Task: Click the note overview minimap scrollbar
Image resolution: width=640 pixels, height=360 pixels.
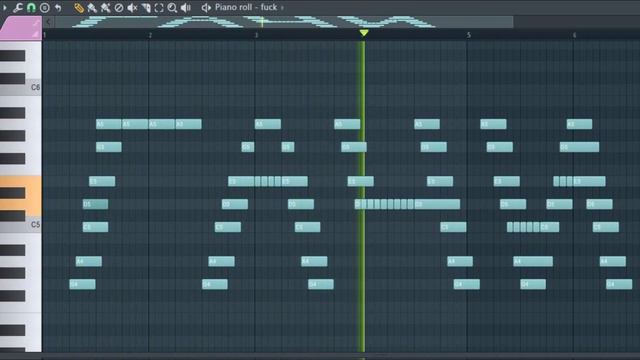Action: pos(284,22)
